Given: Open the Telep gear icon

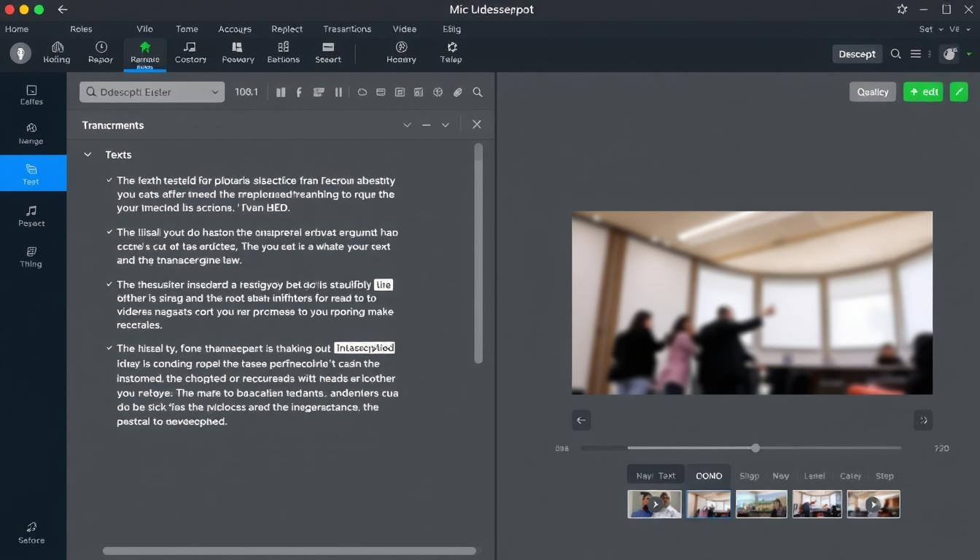Looking at the screenshot, I should 451,48.
